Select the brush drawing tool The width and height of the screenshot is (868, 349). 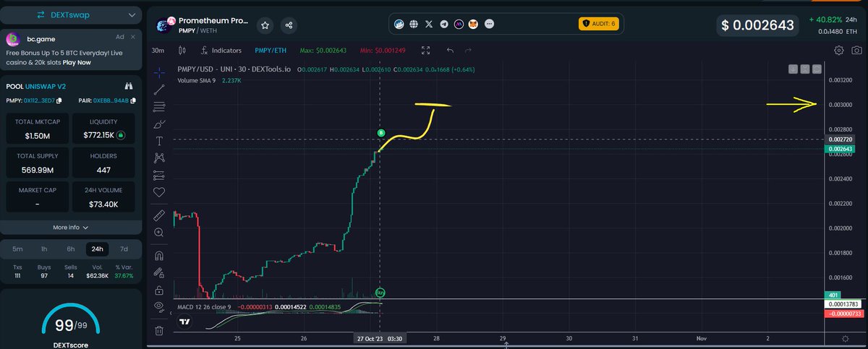point(159,124)
